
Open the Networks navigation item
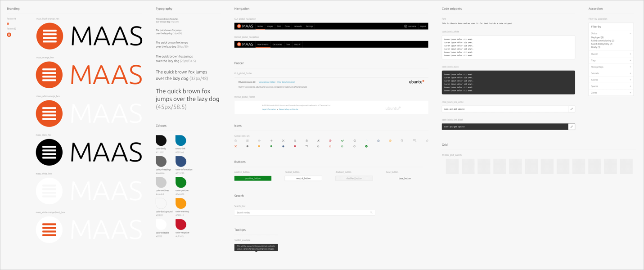298,26
